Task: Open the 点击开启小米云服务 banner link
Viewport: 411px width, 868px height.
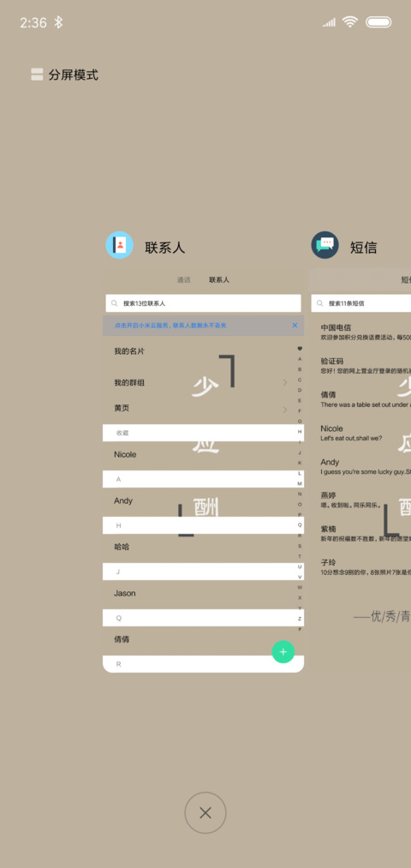Action: point(170,326)
